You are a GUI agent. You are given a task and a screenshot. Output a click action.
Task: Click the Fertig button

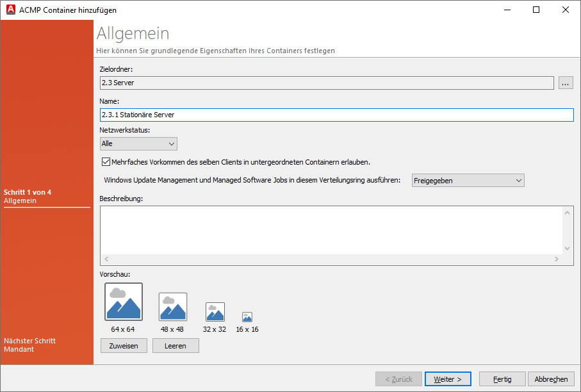[502, 379]
